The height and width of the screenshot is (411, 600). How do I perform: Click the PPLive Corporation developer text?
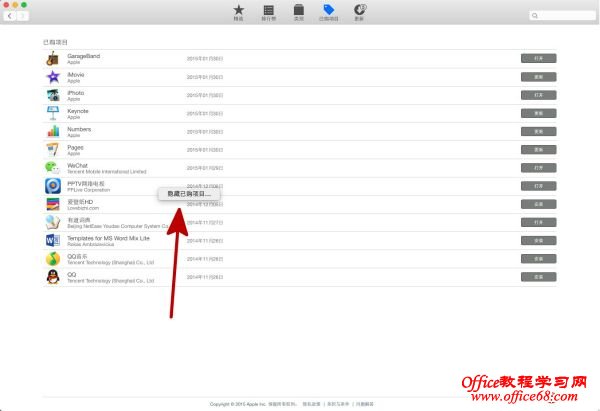88,190
